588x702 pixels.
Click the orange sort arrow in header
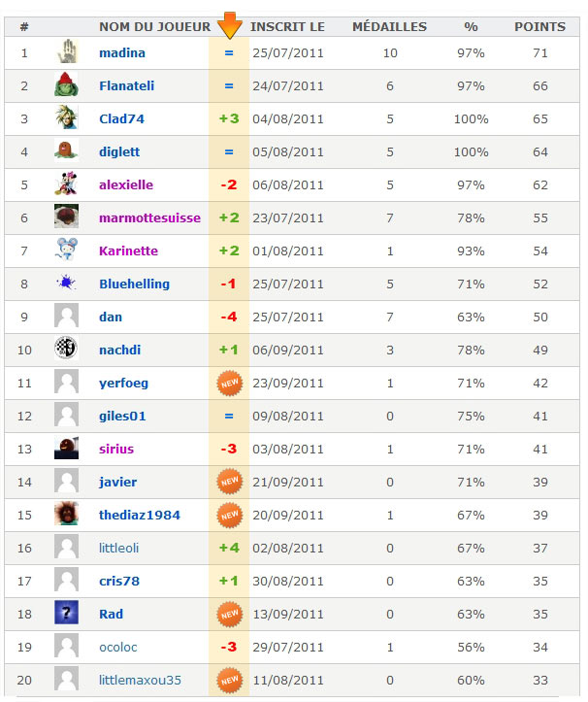point(230,25)
